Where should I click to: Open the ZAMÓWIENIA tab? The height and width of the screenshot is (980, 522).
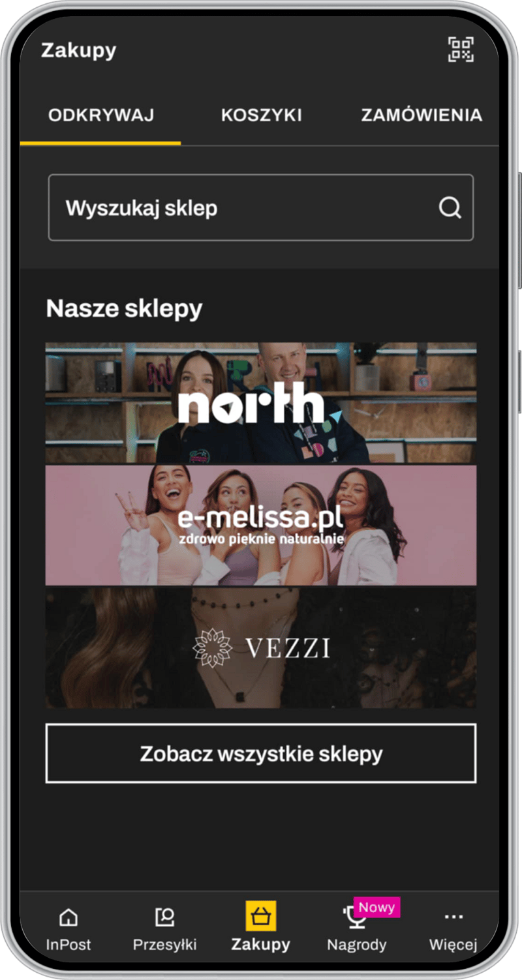tap(422, 115)
